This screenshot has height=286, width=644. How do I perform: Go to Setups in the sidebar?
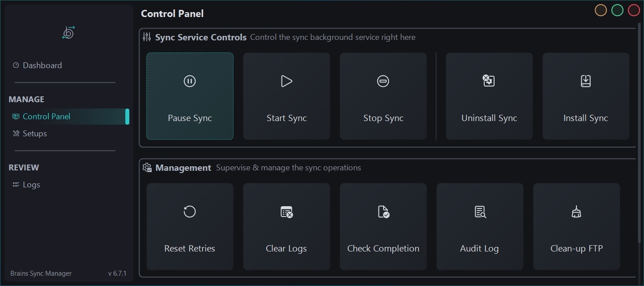[x=34, y=134]
